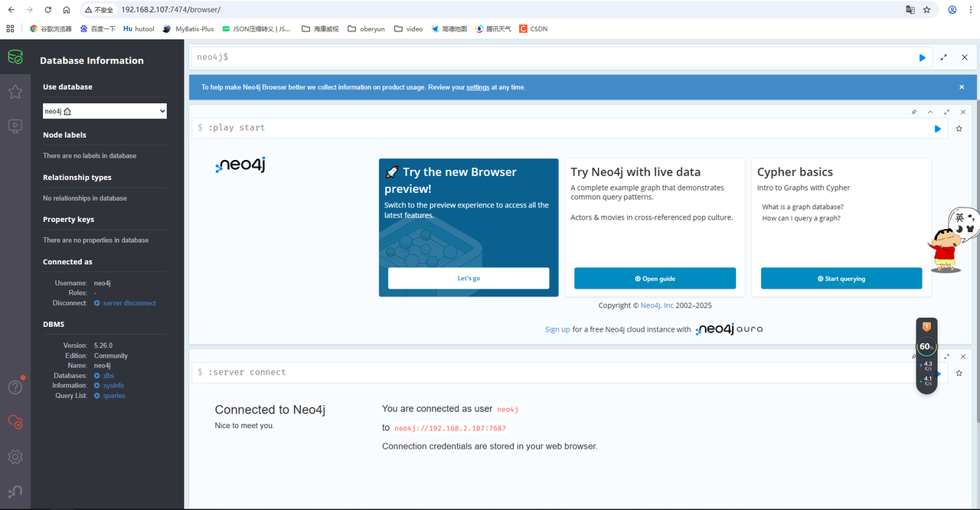Open the Settings gear in sidebar

pyautogui.click(x=15, y=456)
